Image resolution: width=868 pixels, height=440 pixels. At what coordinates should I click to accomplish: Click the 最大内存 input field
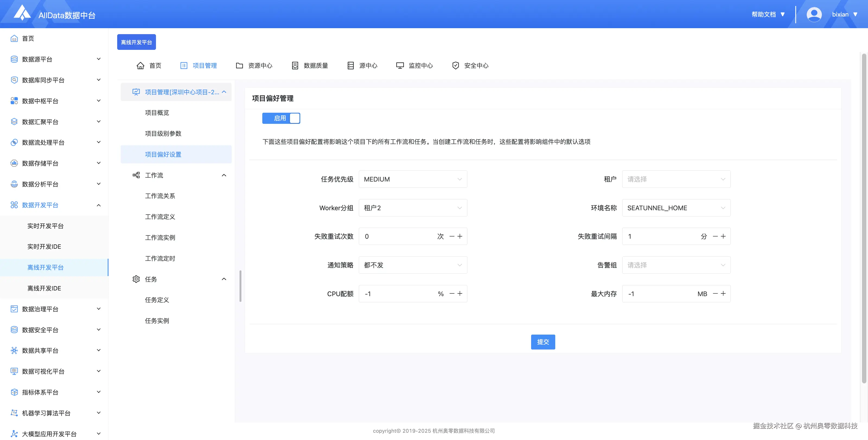(659, 294)
